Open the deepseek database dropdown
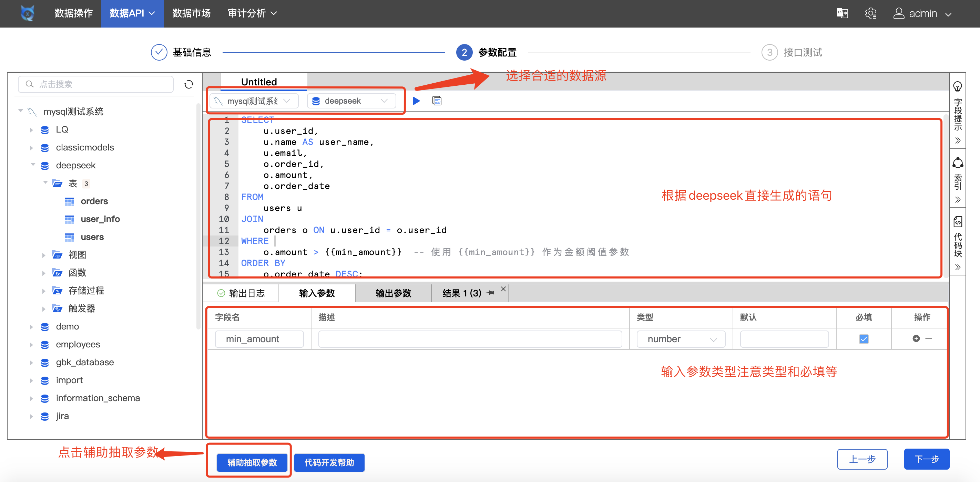The image size is (980, 482). click(x=351, y=101)
